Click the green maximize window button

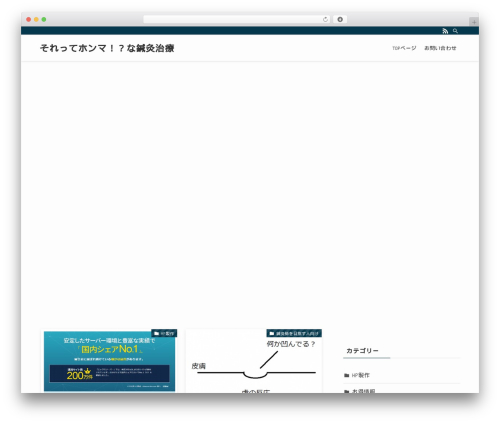(44, 20)
